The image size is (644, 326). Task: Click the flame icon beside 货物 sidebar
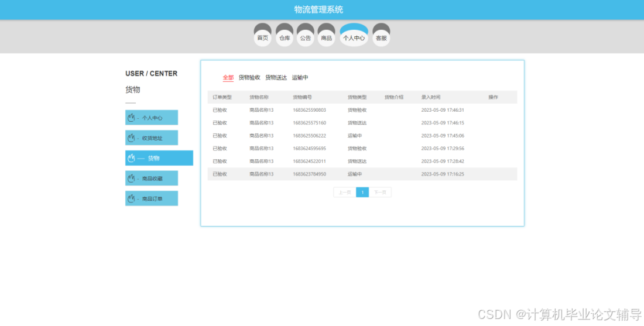coord(131,157)
